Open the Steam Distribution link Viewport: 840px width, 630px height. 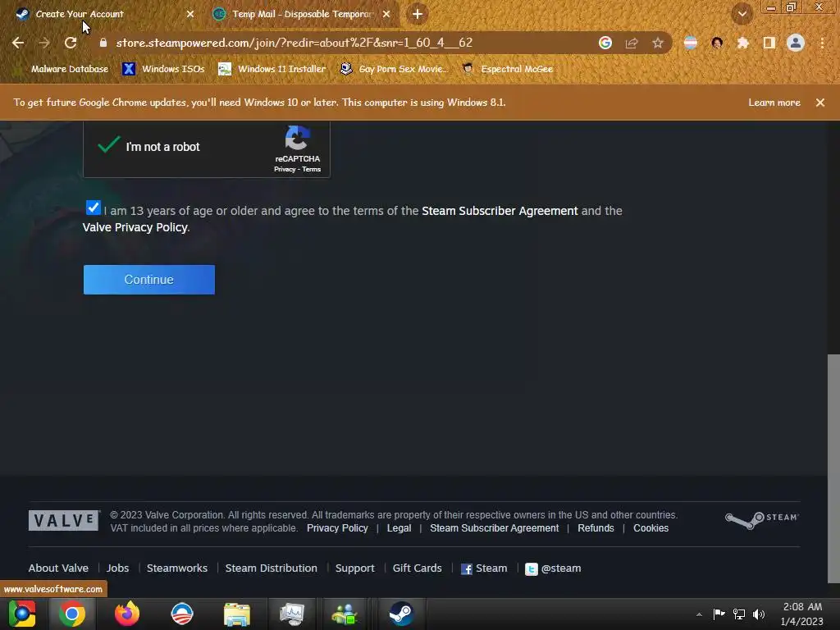tap(271, 568)
